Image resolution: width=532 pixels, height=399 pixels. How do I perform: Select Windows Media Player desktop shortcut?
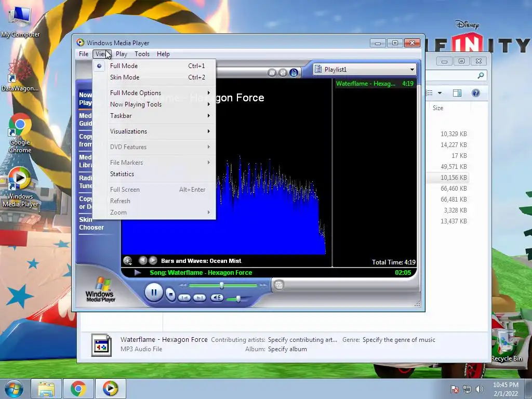20,187
